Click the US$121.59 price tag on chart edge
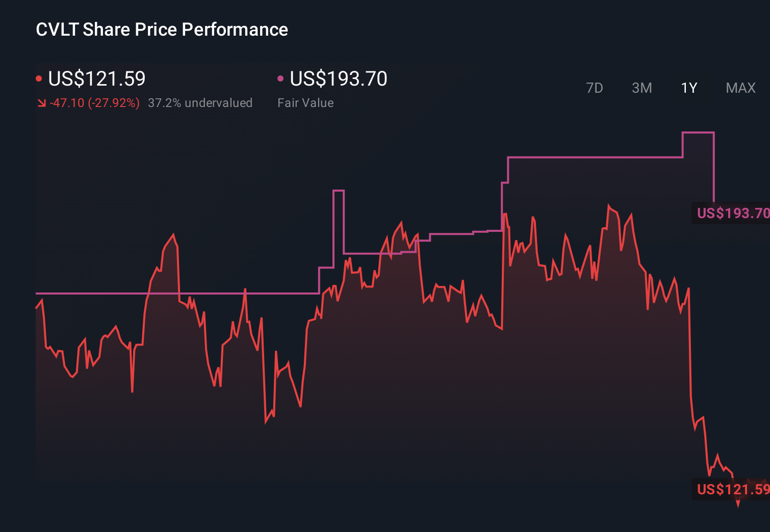The image size is (770, 532). tap(733, 490)
